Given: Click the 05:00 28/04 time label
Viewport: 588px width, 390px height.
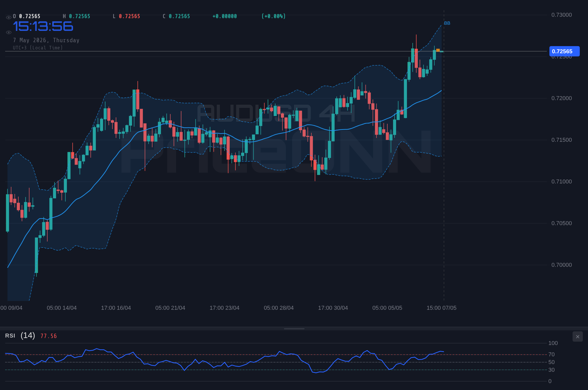Looking at the screenshot, I should (x=279, y=308).
